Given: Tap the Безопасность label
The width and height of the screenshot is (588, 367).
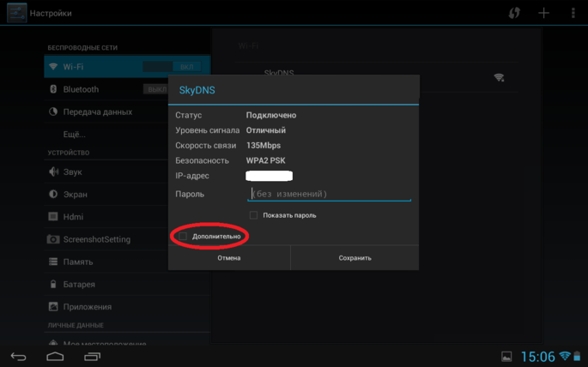Looking at the screenshot, I should 202,160.
